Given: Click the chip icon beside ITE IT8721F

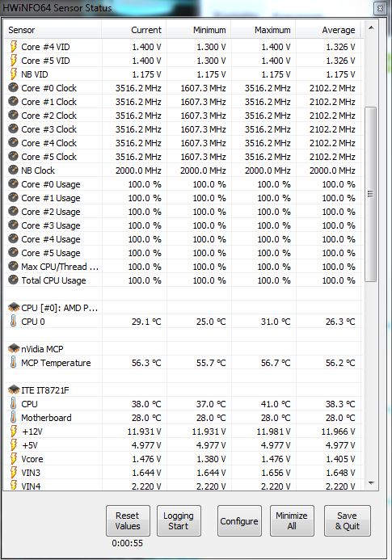Looking at the screenshot, I should pos(14,389).
